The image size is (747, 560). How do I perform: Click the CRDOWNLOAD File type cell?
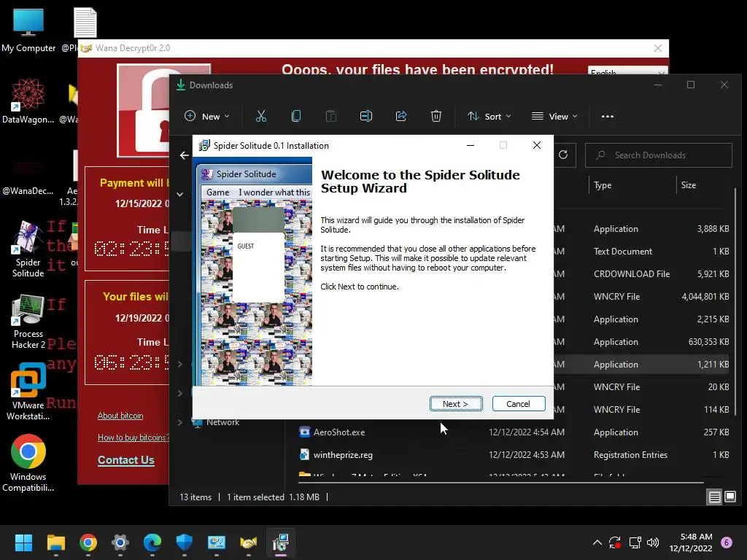pos(632,274)
